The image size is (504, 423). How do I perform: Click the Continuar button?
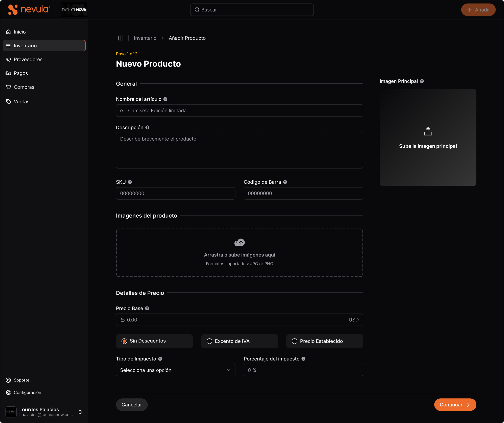coord(455,404)
